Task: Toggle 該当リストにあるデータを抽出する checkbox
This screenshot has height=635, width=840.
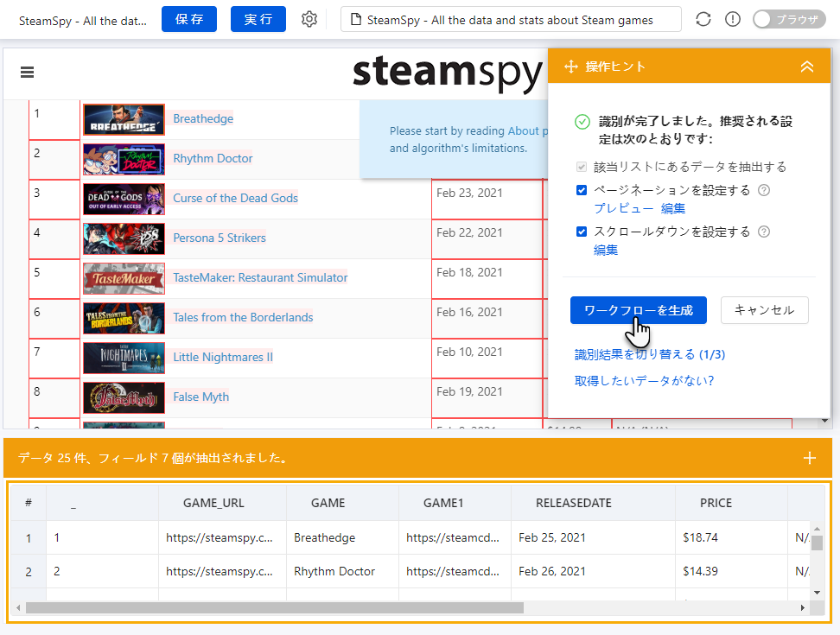Action: [582, 167]
